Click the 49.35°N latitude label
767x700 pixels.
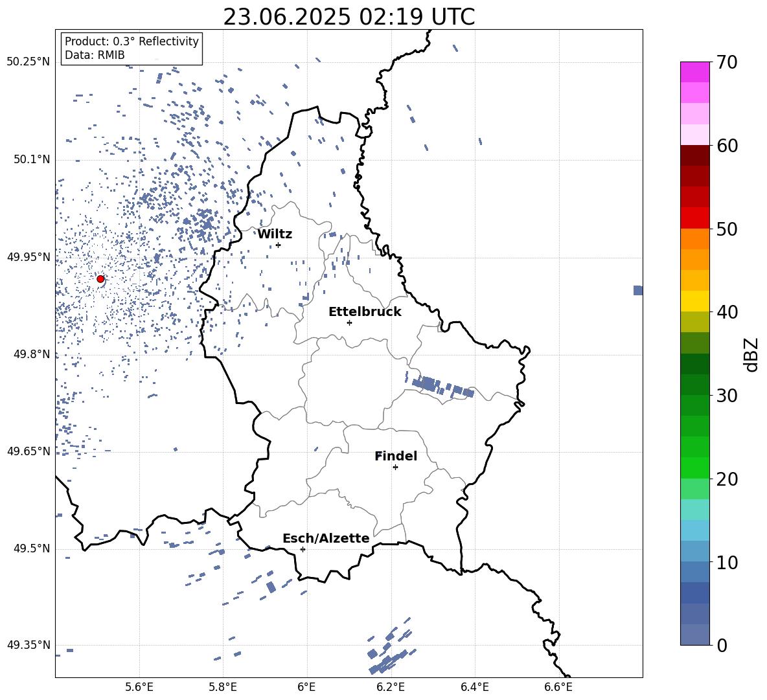[29, 645]
